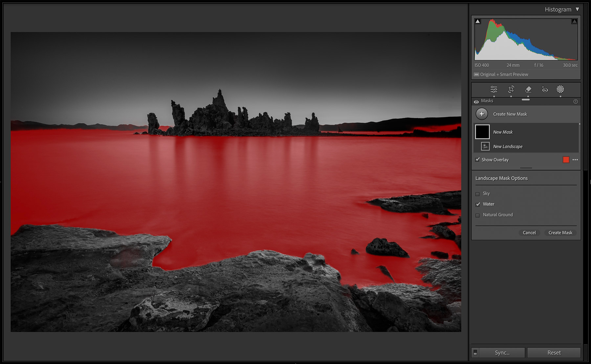This screenshot has width=591, height=364.
Task: Open the Masks panel help icon
Action: click(576, 101)
